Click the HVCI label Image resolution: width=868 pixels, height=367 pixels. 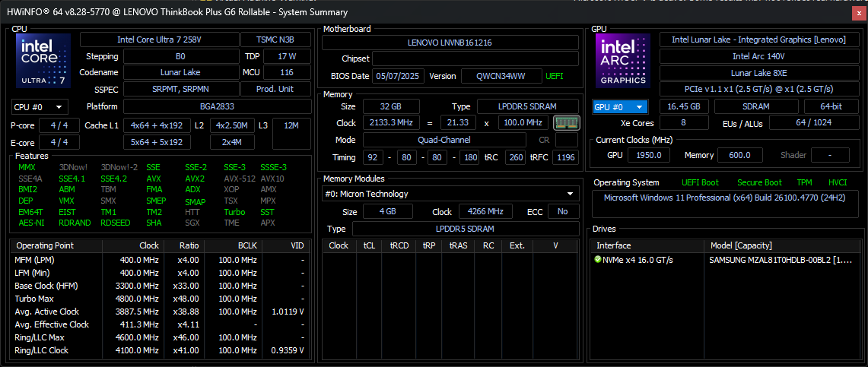838,182
